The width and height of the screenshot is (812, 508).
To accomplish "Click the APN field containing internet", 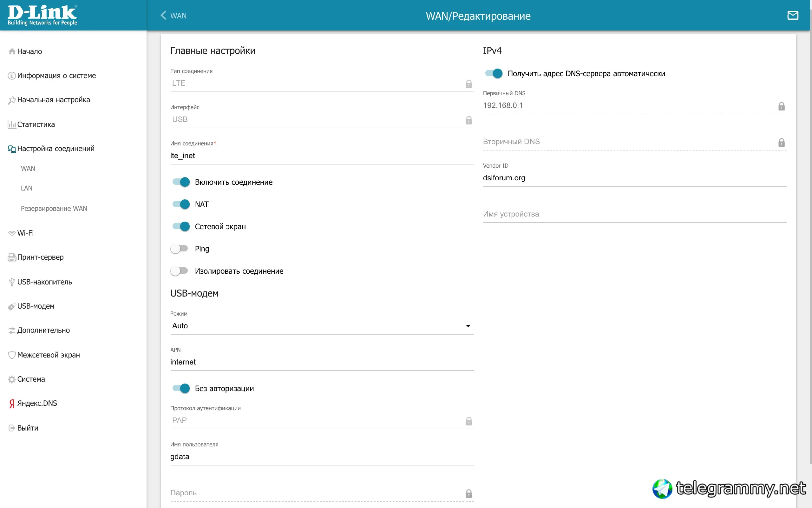I will (322, 362).
